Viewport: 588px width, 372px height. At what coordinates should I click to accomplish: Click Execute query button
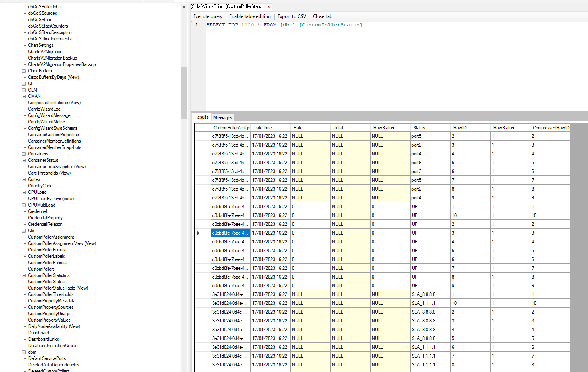pyautogui.click(x=208, y=16)
